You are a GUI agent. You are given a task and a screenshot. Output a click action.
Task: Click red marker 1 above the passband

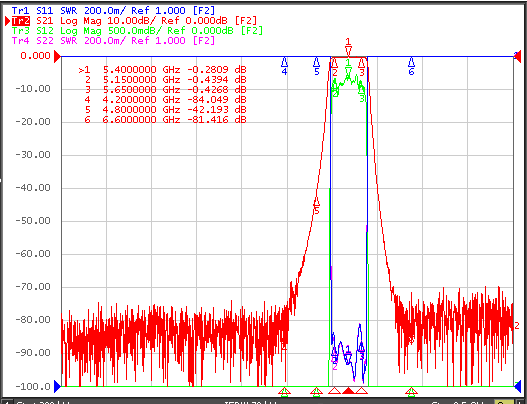348,47
